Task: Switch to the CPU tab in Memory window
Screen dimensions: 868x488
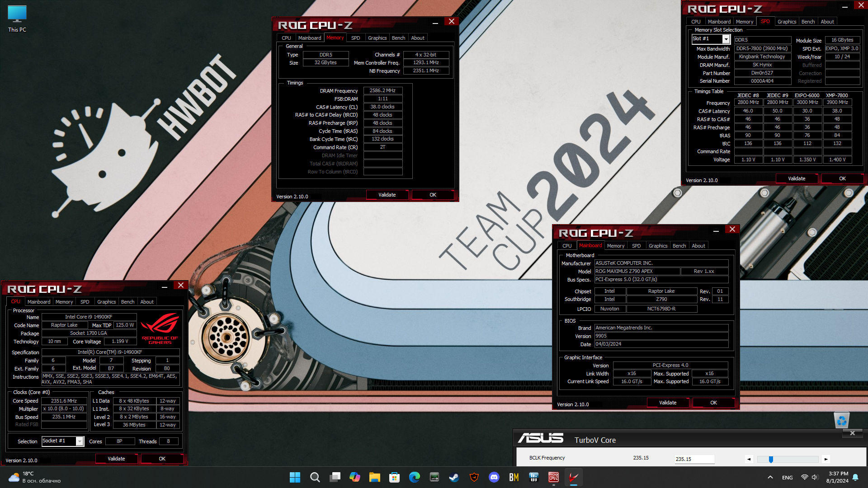Action: tap(286, 38)
